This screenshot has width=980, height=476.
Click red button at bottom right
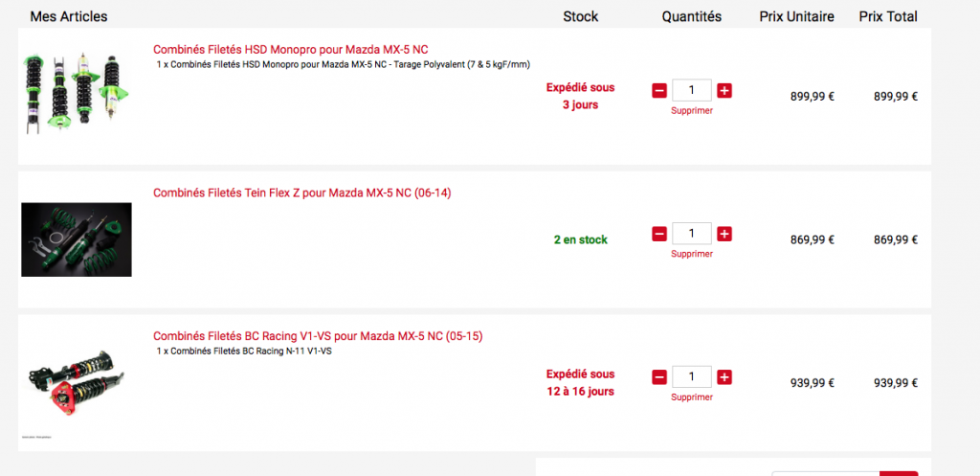899,472
